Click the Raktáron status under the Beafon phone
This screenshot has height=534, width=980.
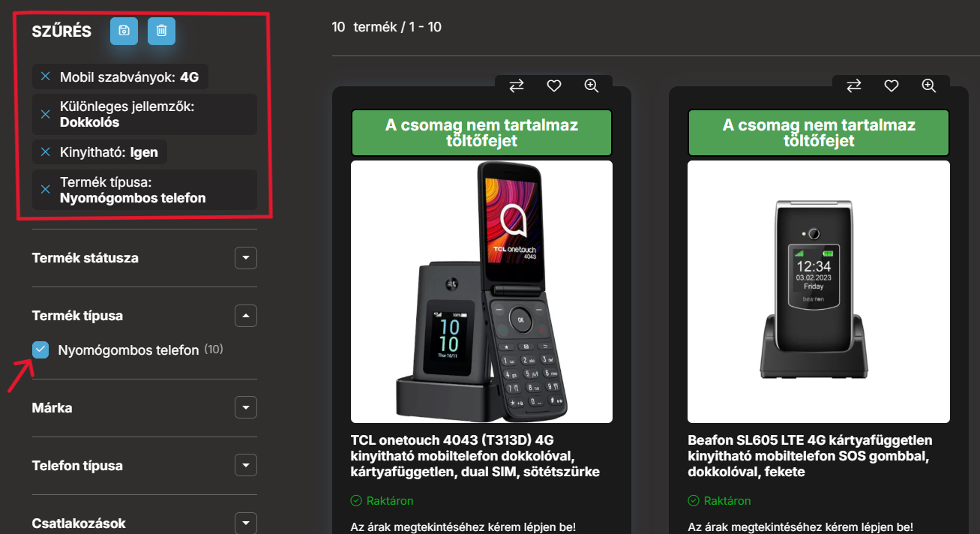720,501
